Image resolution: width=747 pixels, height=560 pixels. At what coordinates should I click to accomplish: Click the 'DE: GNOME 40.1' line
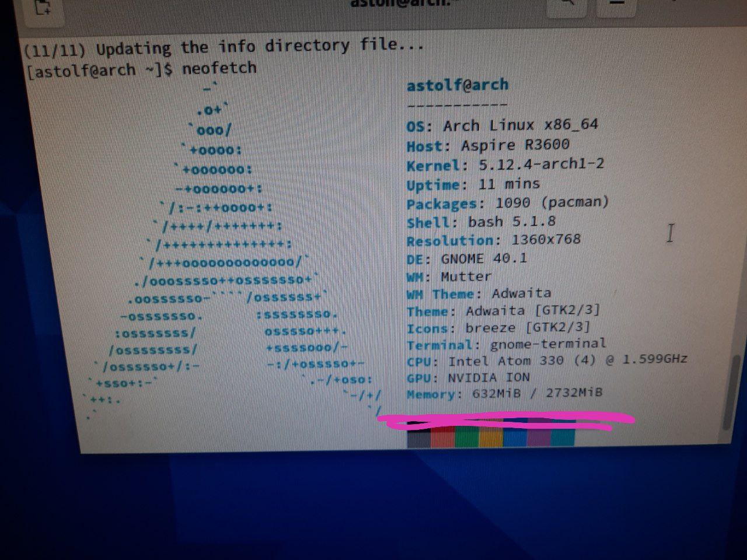pos(467,258)
